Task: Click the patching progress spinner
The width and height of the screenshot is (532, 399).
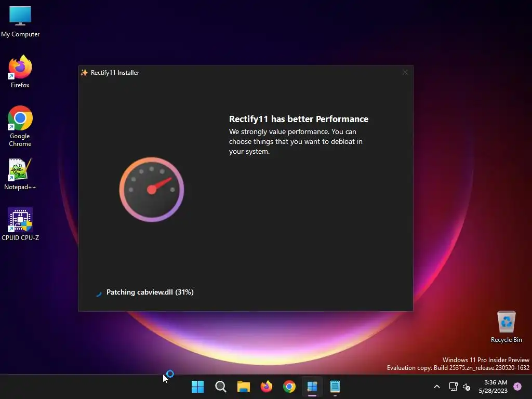Action: point(98,293)
